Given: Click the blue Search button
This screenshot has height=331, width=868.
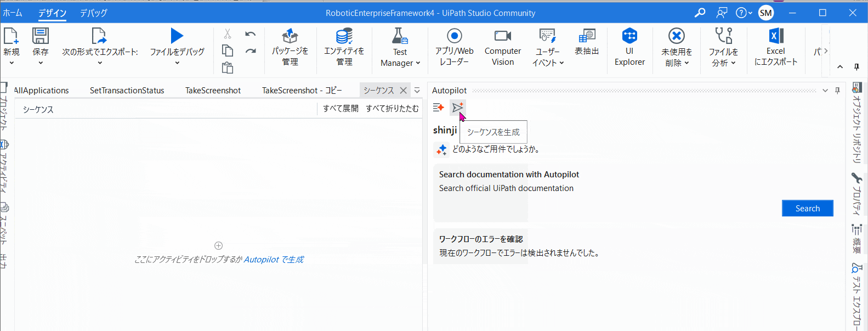Looking at the screenshot, I should [808, 209].
